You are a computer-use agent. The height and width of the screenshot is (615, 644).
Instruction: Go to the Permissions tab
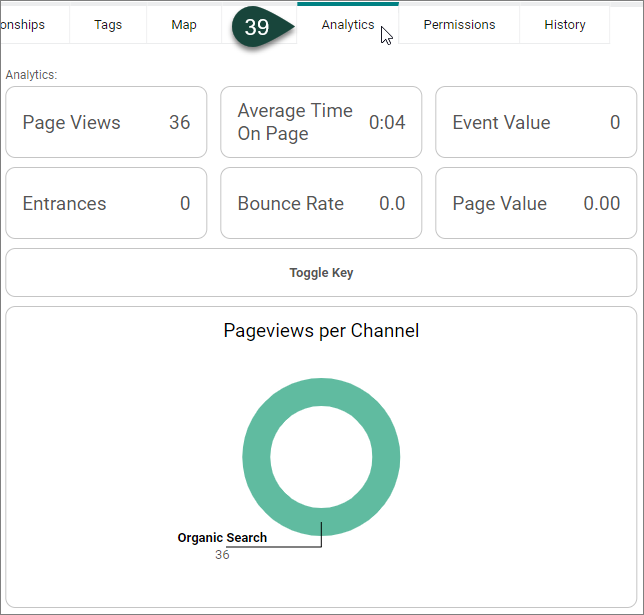459,25
